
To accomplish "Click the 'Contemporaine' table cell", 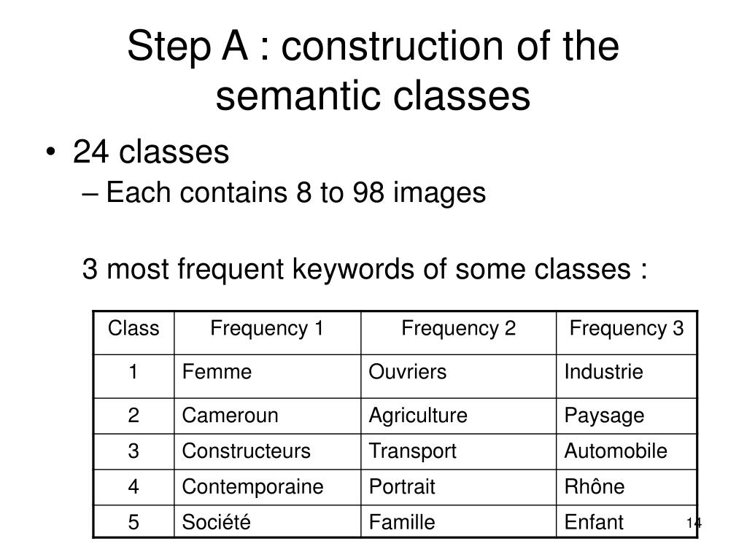I will tap(268, 487).
